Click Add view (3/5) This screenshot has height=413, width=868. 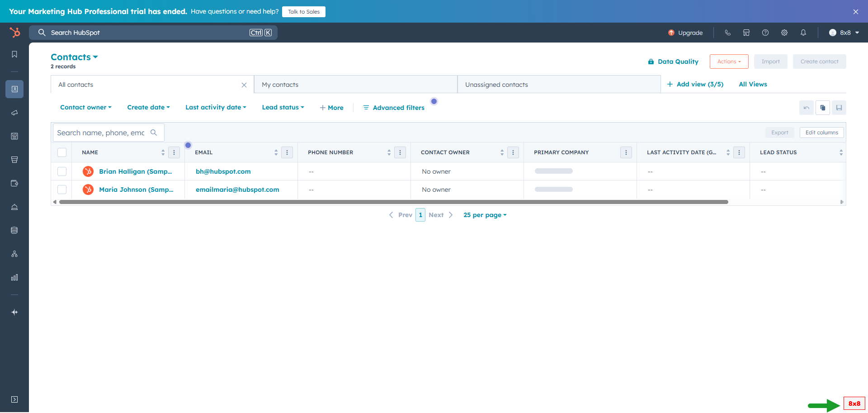click(x=695, y=84)
